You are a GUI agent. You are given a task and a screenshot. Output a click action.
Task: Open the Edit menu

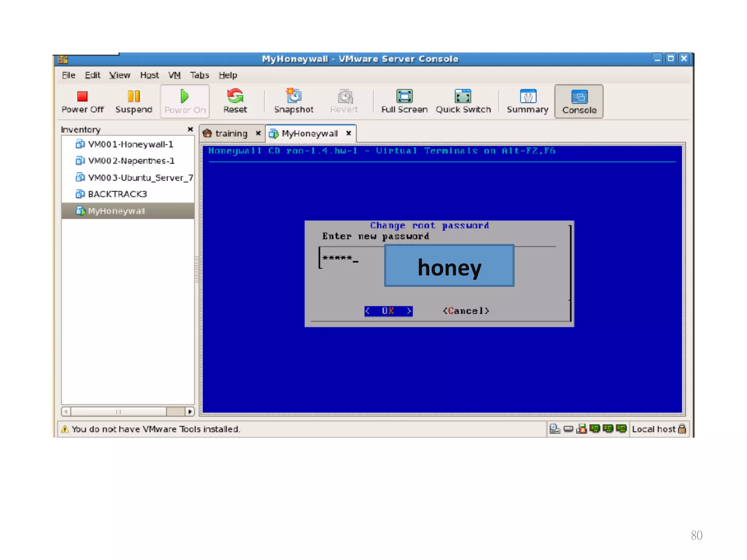click(x=92, y=75)
